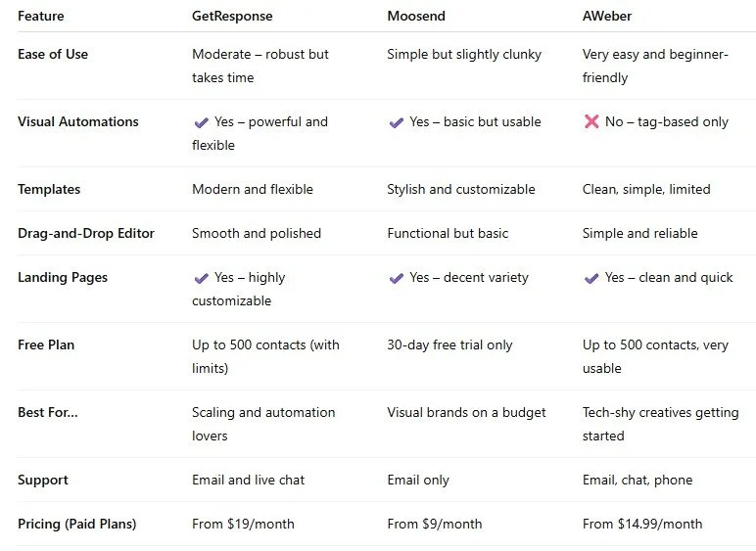Screen dimensions: 756x551
Task: Select the AWeber column header
Action: (607, 17)
